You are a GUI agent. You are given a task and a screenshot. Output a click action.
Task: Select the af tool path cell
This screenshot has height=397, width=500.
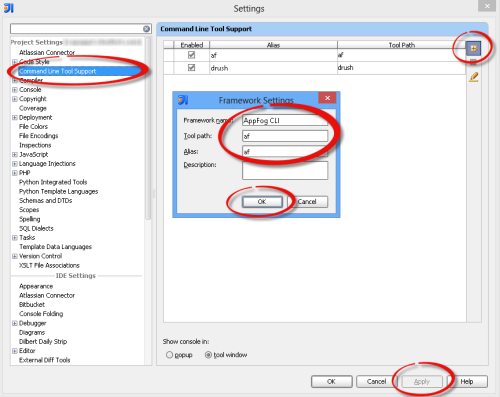coord(401,55)
